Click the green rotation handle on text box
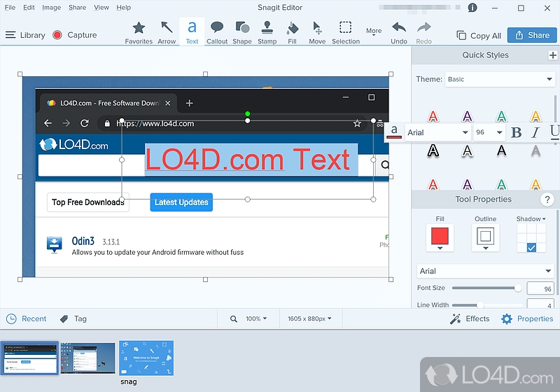560x392 pixels. tap(248, 114)
